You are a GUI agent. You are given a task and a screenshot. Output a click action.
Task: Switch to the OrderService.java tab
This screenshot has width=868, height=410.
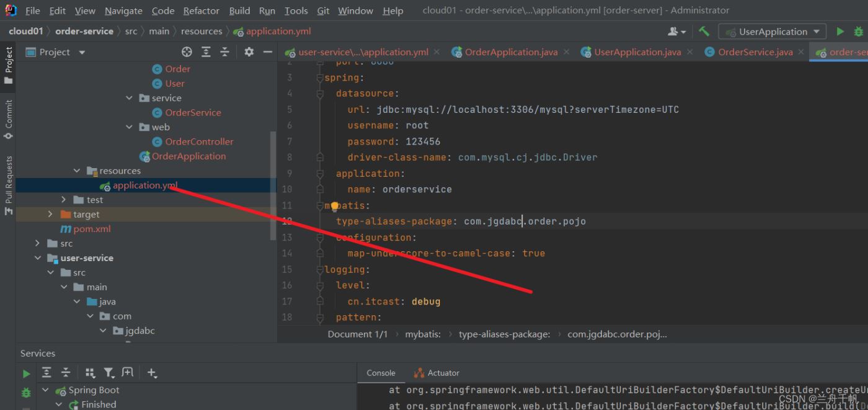coord(755,52)
